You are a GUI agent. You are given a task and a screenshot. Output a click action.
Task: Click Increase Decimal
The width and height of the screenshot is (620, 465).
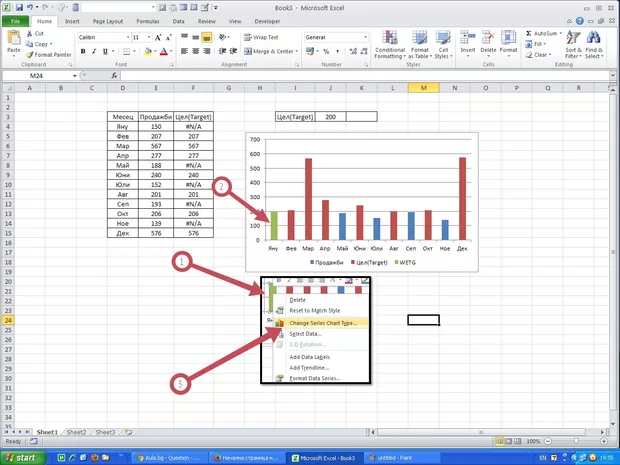353,51
